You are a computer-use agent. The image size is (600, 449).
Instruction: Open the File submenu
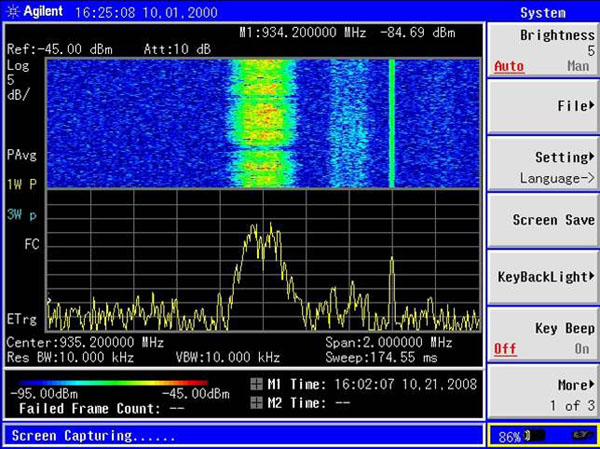(x=543, y=106)
